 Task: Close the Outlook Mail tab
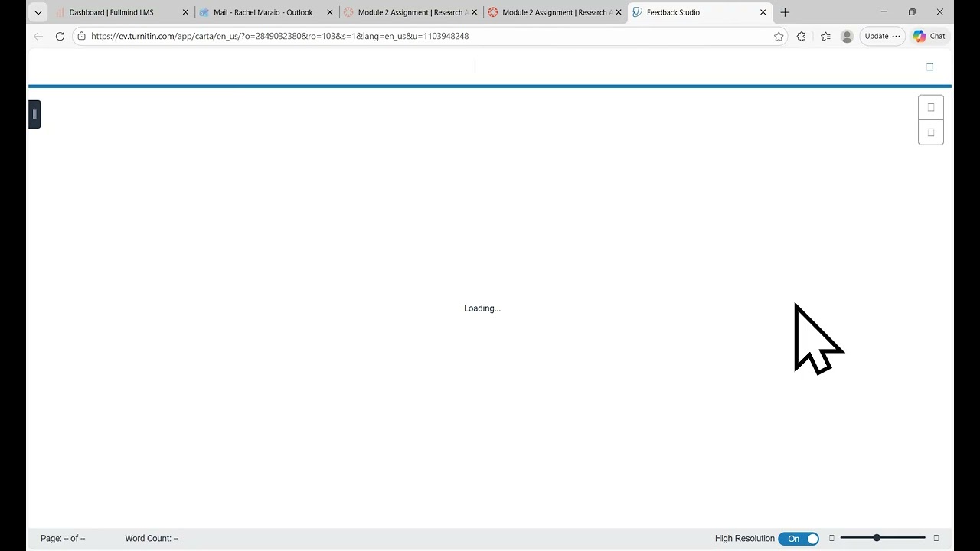pos(330,12)
